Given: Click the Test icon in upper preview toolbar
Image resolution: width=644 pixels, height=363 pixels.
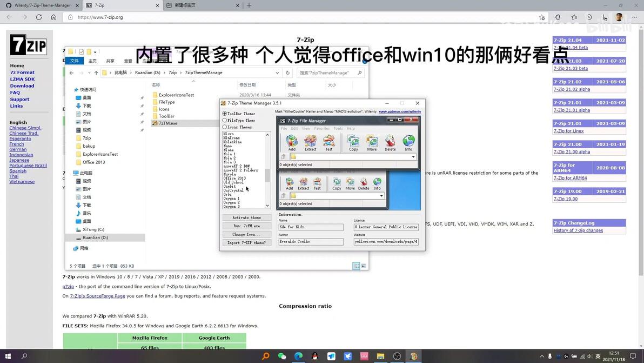Looking at the screenshot, I should tap(328, 141).
